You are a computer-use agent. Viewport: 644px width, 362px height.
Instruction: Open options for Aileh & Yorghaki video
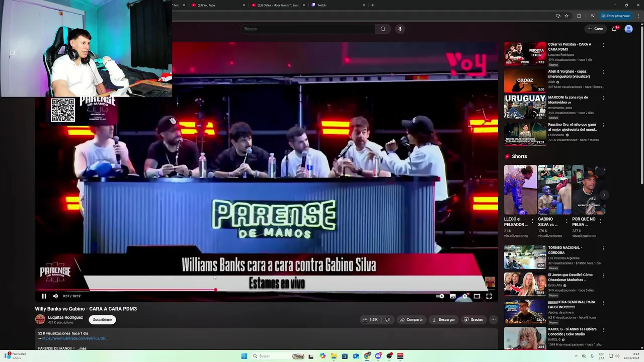(603, 72)
